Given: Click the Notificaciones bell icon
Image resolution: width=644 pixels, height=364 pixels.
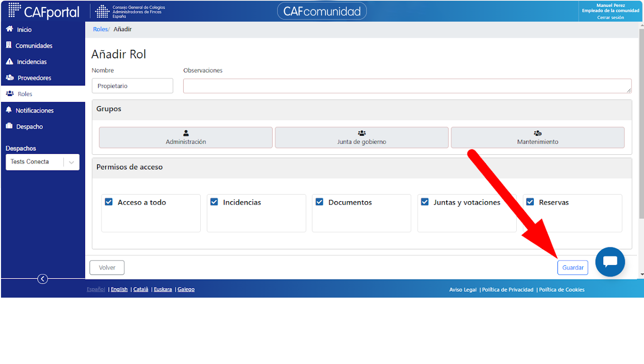Looking at the screenshot, I should point(9,110).
